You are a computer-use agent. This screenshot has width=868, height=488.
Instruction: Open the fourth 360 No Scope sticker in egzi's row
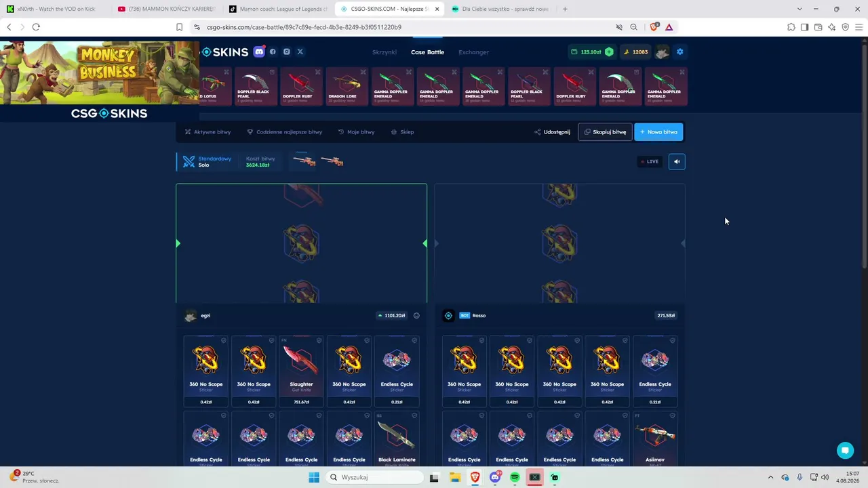349,371
